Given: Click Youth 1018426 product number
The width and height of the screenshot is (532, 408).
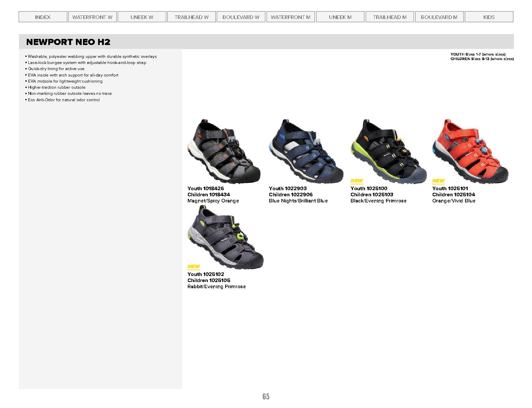Looking at the screenshot, I should [206, 188].
